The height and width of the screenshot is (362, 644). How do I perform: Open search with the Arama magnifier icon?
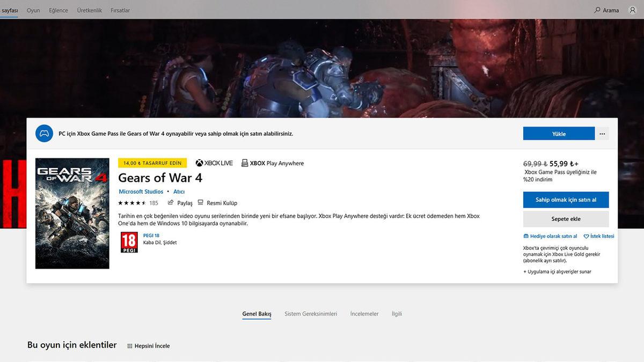(x=597, y=10)
